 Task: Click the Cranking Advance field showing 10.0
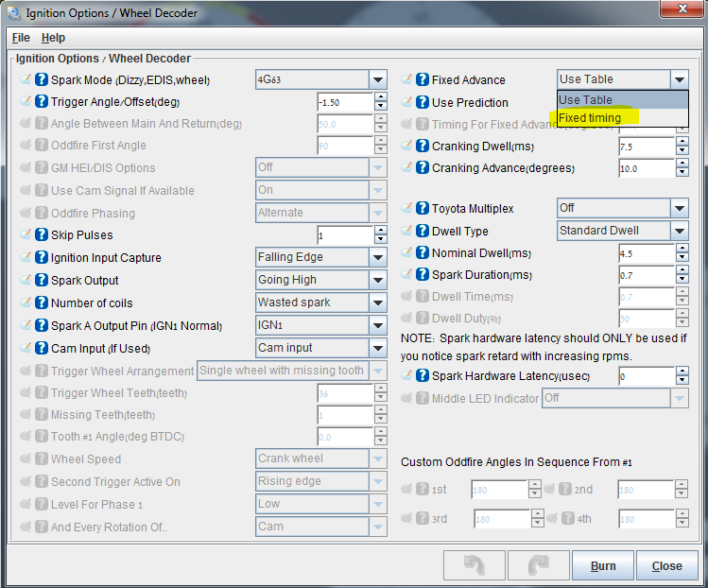648,168
